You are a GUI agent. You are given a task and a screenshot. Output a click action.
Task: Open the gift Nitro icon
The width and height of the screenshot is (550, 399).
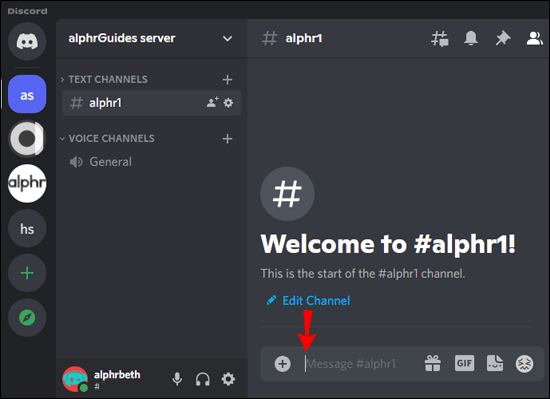tap(432, 363)
